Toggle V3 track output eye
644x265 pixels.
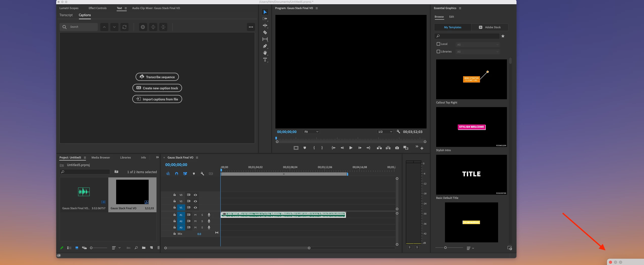click(195, 195)
